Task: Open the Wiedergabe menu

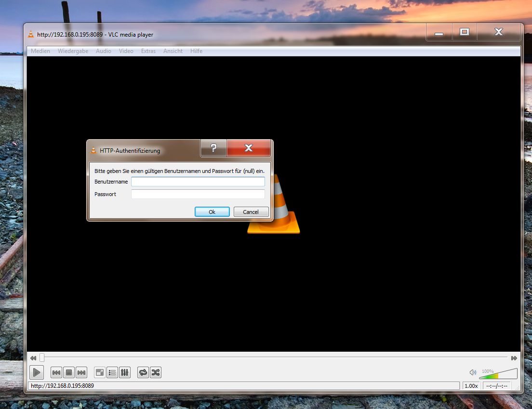Action: (x=73, y=51)
